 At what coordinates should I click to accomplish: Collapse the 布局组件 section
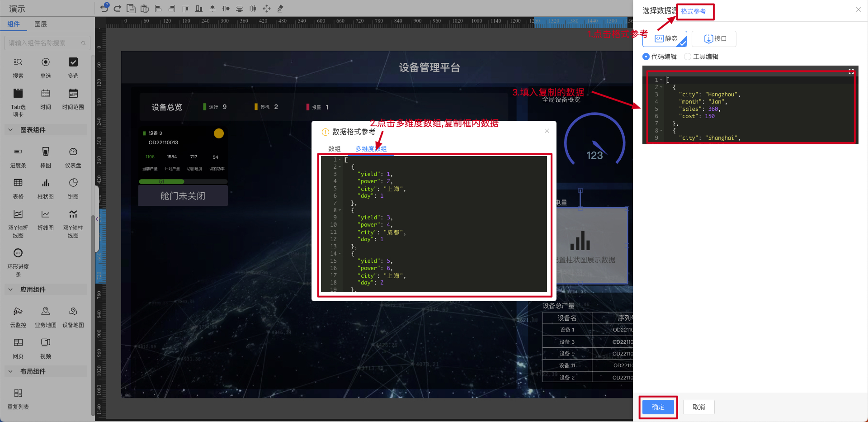[x=11, y=371]
